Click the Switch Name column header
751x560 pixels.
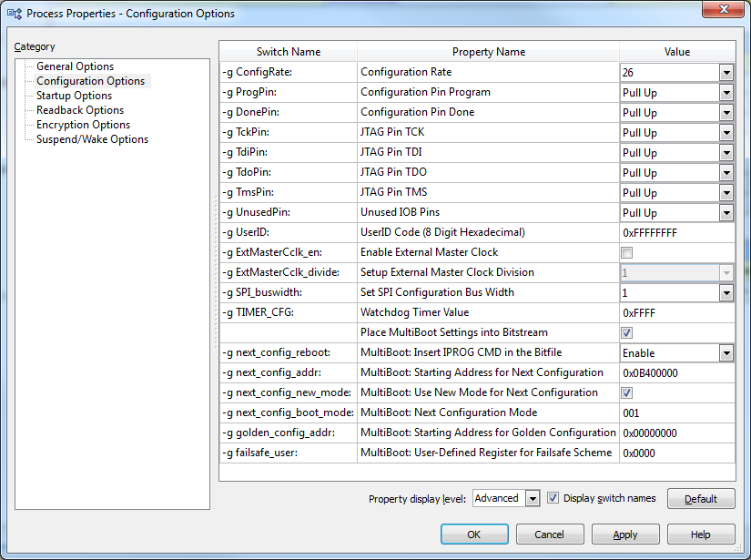click(289, 52)
